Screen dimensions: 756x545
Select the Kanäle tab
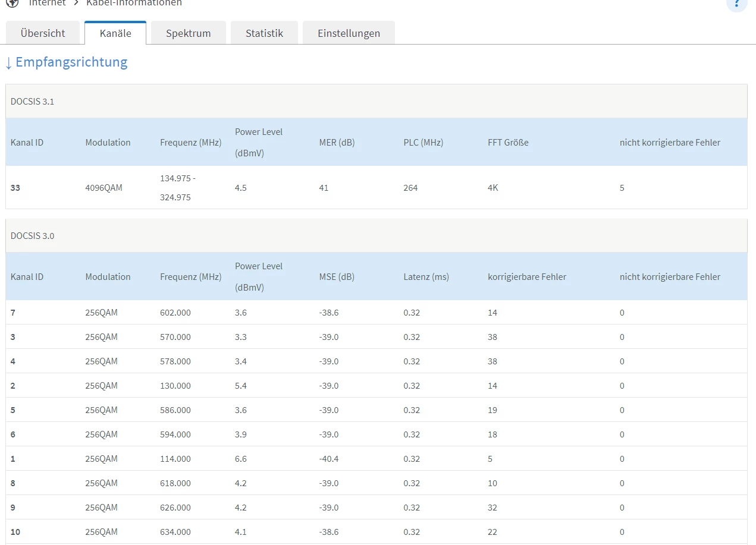[115, 33]
